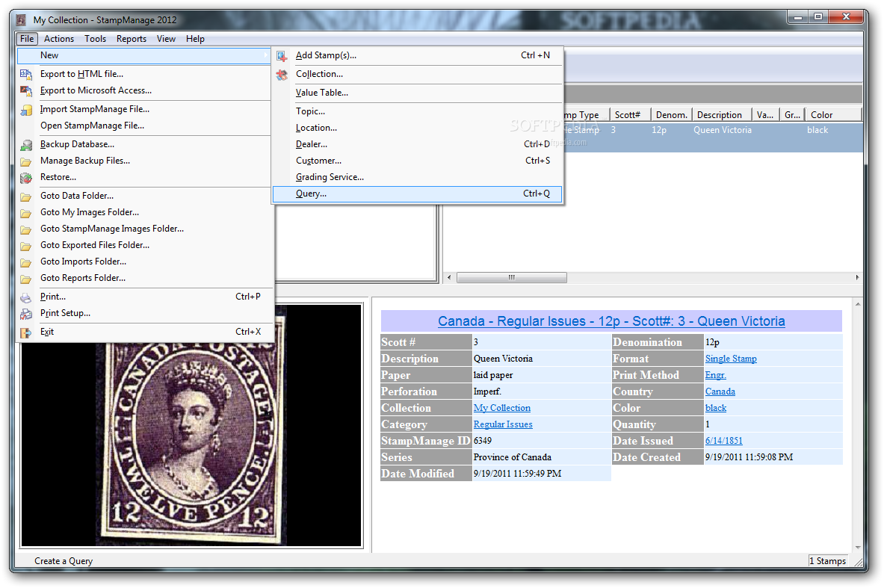Viewport: 884px width, 588px height.
Task: Click the Goto StampManage Images Folder icon
Action: pos(26,229)
